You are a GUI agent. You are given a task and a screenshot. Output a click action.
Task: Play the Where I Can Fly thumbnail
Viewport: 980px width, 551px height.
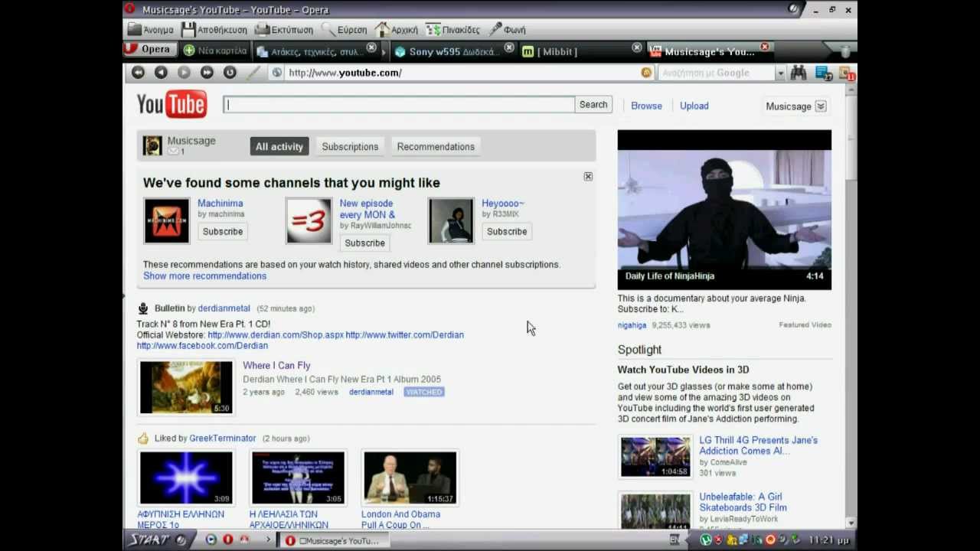(x=186, y=387)
